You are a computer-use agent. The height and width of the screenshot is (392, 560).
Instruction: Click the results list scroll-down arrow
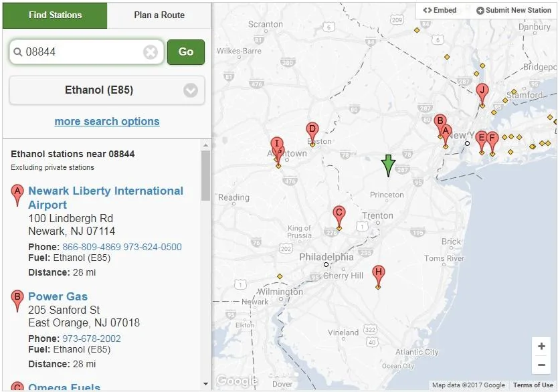(205, 384)
